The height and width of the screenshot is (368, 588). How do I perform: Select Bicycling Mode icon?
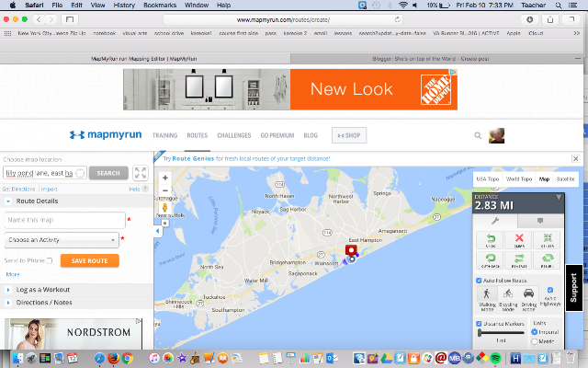click(508, 293)
